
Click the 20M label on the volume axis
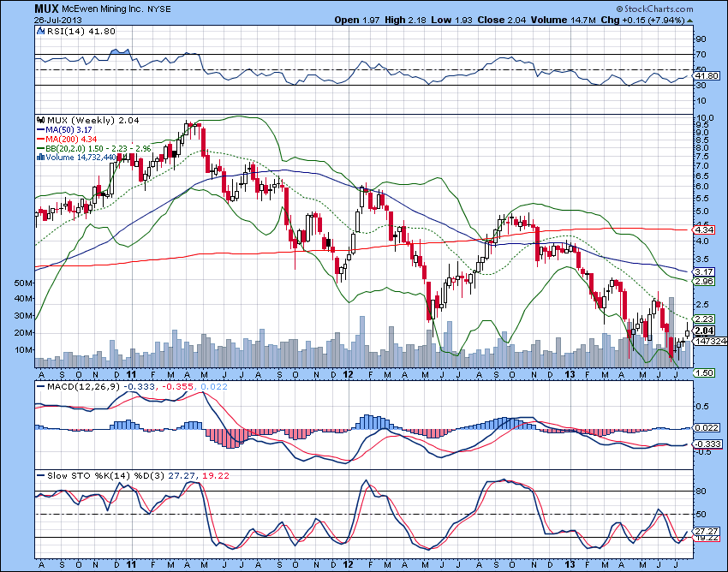(23, 332)
